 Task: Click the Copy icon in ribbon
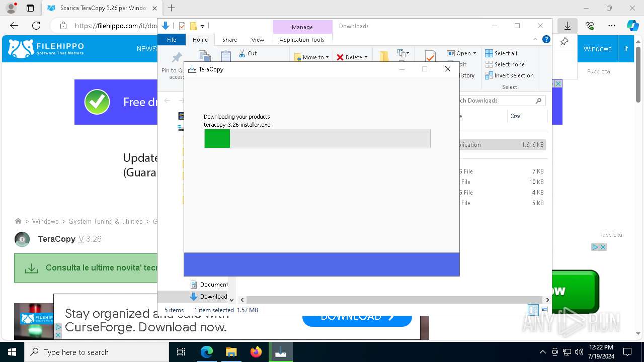(204, 57)
